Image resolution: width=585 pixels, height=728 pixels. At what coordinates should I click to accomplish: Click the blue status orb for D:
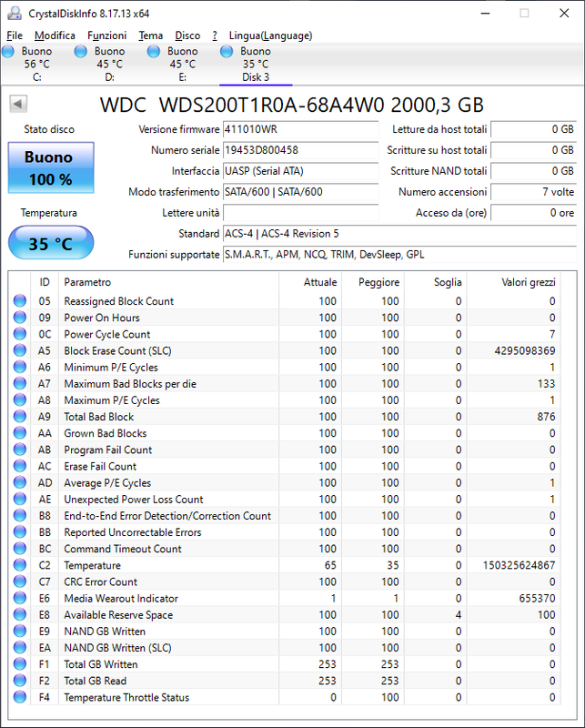pos(81,51)
